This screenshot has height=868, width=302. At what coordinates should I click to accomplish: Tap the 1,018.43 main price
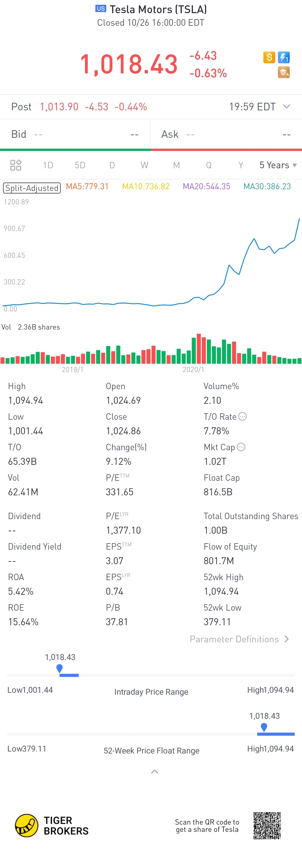pos(129,64)
